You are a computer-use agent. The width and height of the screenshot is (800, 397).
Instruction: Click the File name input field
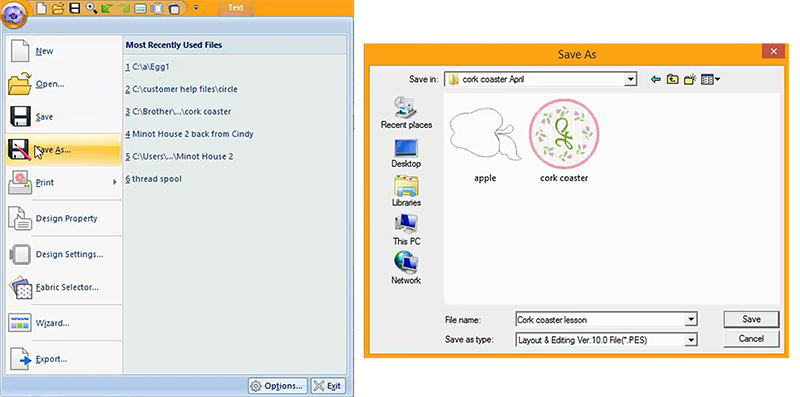(600, 320)
